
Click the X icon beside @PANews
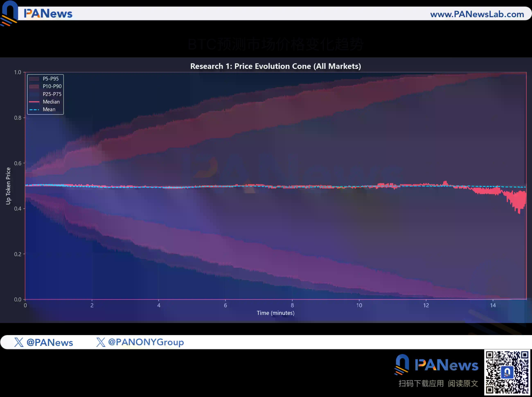tap(19, 342)
